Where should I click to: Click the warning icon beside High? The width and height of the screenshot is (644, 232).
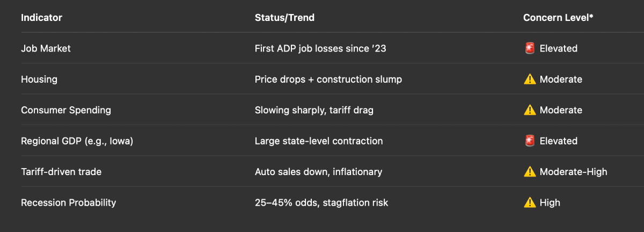(x=530, y=202)
